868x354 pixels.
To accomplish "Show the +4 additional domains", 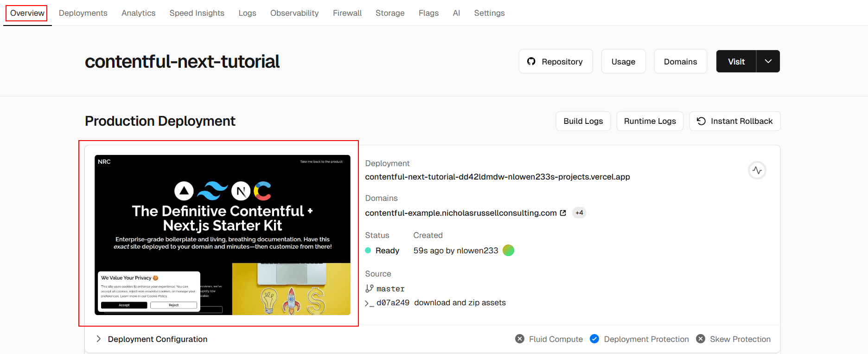I will point(579,213).
